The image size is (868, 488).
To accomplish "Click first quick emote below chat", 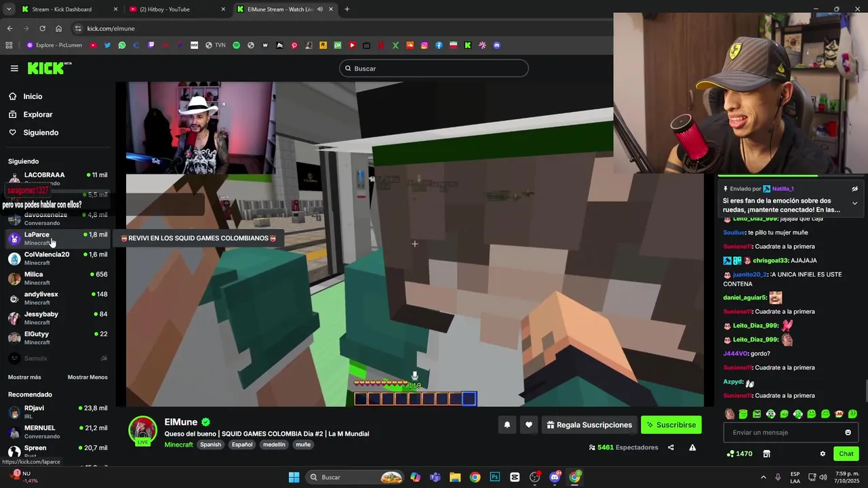I will tap(730, 414).
